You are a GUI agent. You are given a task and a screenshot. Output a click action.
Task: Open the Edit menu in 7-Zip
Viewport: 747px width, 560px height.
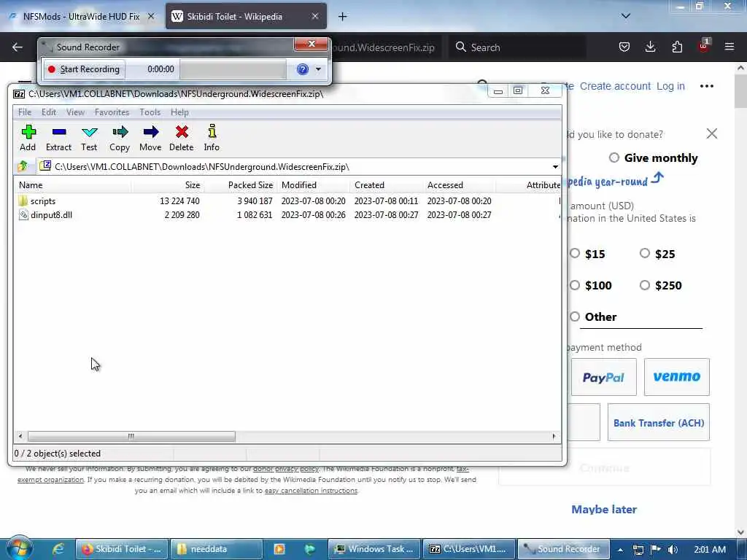[x=49, y=112]
